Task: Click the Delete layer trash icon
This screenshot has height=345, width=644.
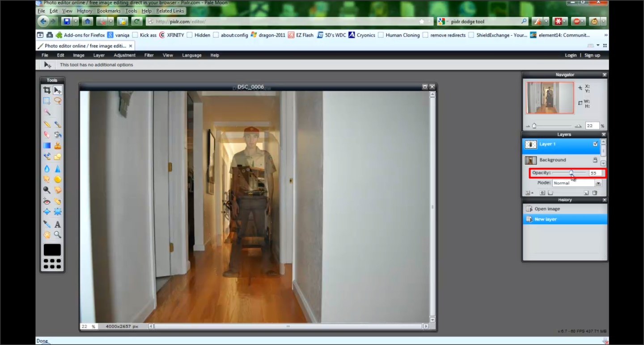Action: (x=595, y=193)
